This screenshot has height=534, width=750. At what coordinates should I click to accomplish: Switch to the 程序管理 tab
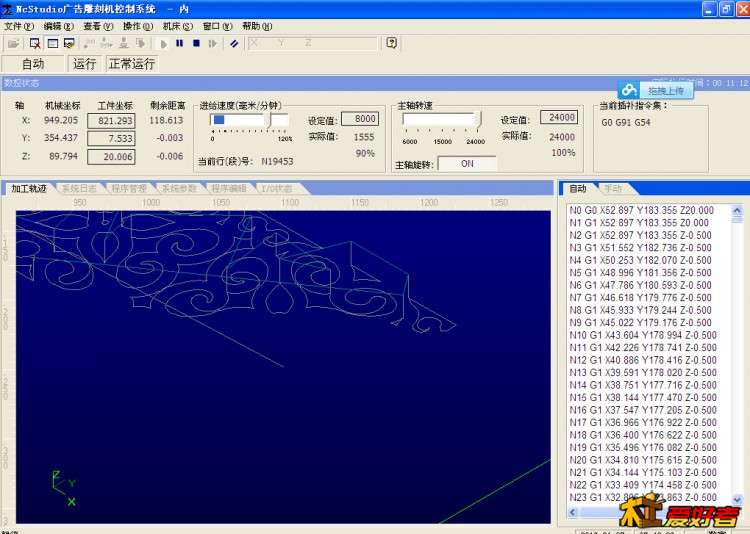point(130,188)
